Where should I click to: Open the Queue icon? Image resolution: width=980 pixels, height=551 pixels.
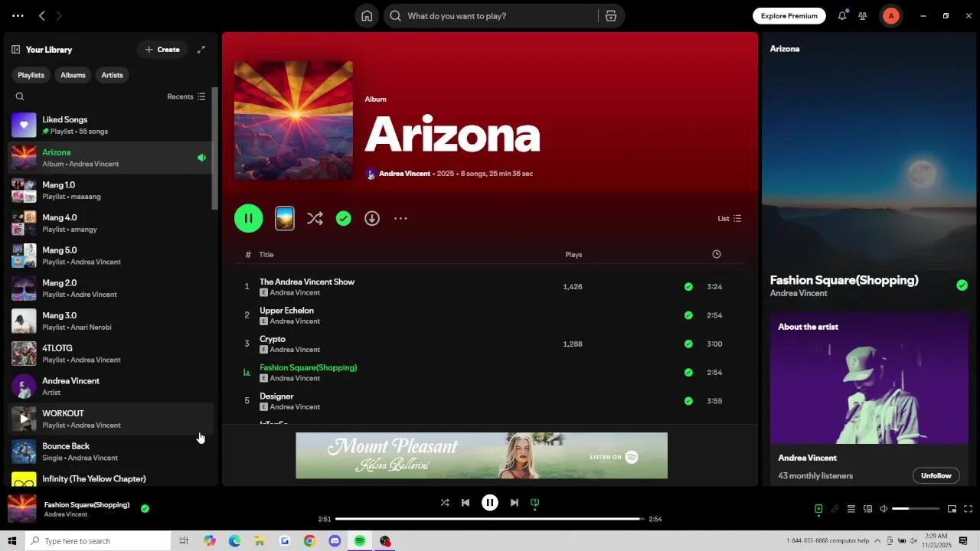point(851,509)
